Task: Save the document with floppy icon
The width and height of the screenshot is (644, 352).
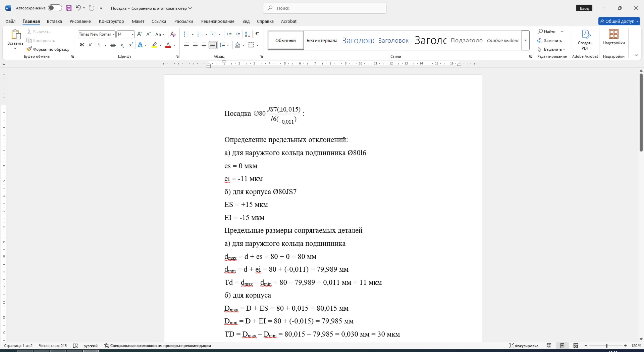Action: pyautogui.click(x=69, y=8)
